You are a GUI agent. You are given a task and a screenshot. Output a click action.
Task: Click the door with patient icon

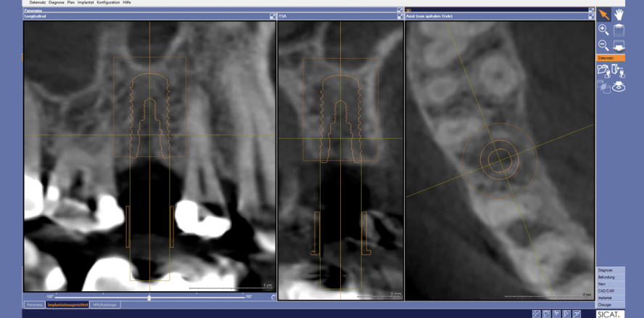pos(618,70)
